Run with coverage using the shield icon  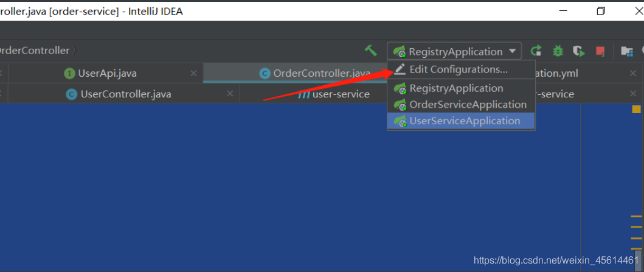pyautogui.click(x=579, y=51)
